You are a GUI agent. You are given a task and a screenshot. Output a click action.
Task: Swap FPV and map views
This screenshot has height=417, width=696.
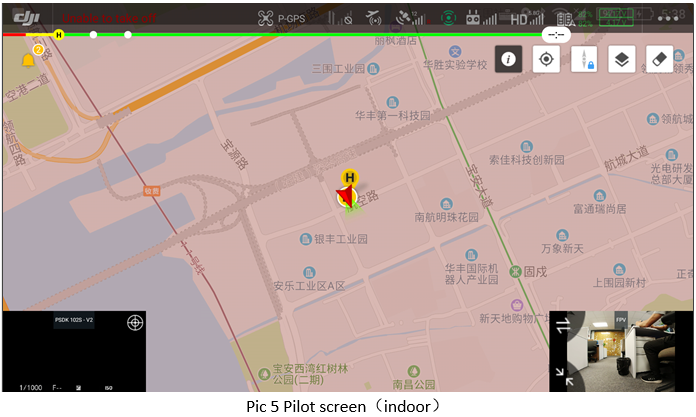pos(563,326)
